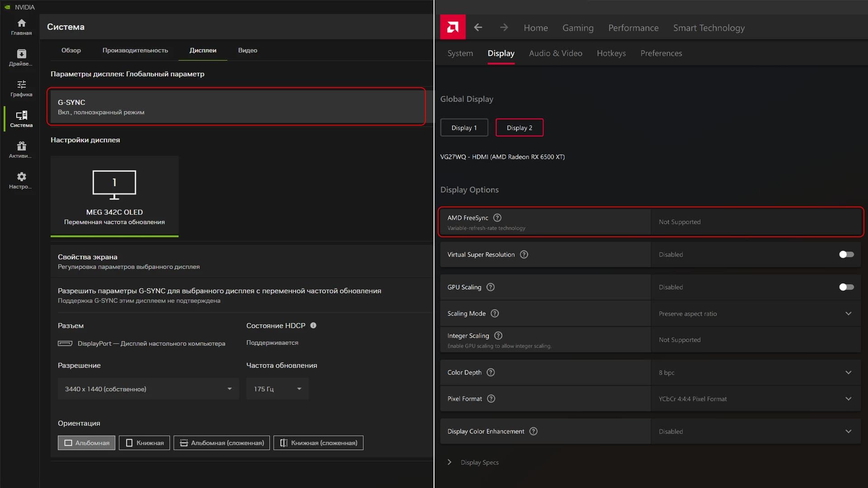Switch to Дисплеи tab
This screenshot has width=868, height=488.
coord(203,50)
